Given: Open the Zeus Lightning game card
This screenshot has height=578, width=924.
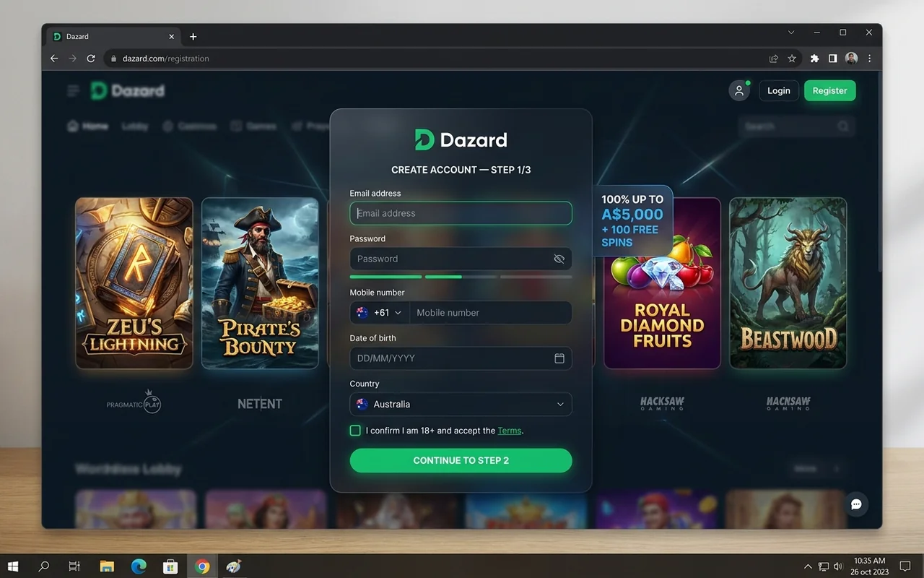Looking at the screenshot, I should tap(134, 283).
